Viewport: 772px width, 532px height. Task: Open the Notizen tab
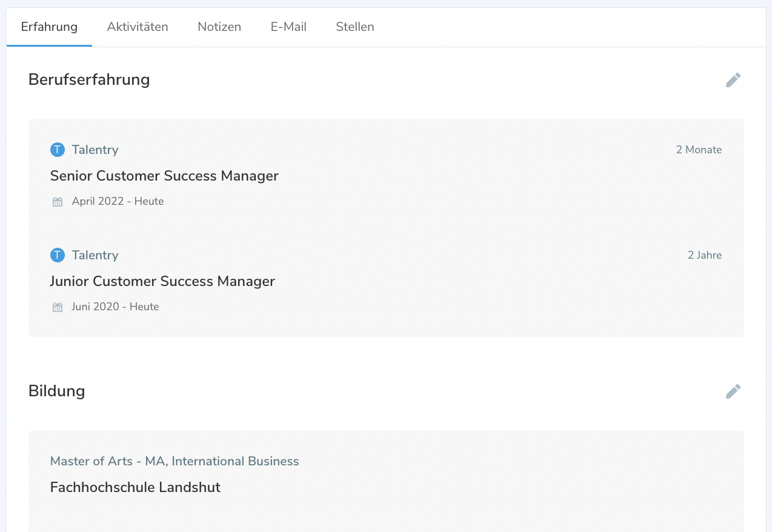pyautogui.click(x=219, y=27)
